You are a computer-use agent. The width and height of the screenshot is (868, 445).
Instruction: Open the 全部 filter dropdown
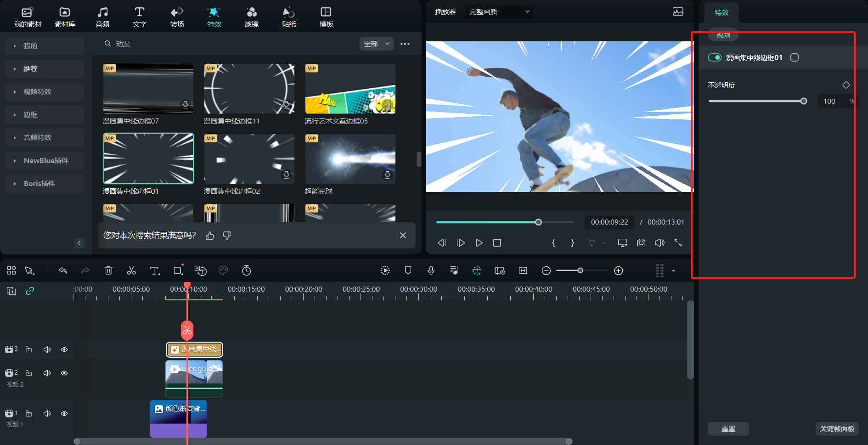(x=376, y=44)
